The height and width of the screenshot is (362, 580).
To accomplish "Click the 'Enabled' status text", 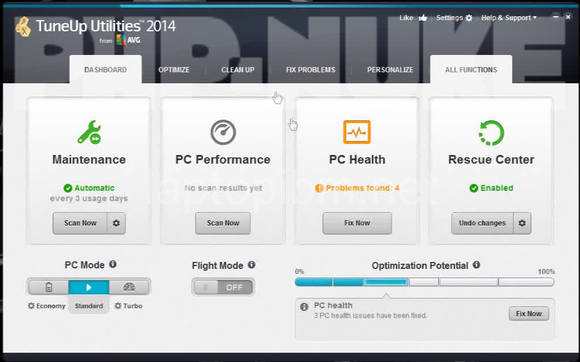I will click(497, 188).
